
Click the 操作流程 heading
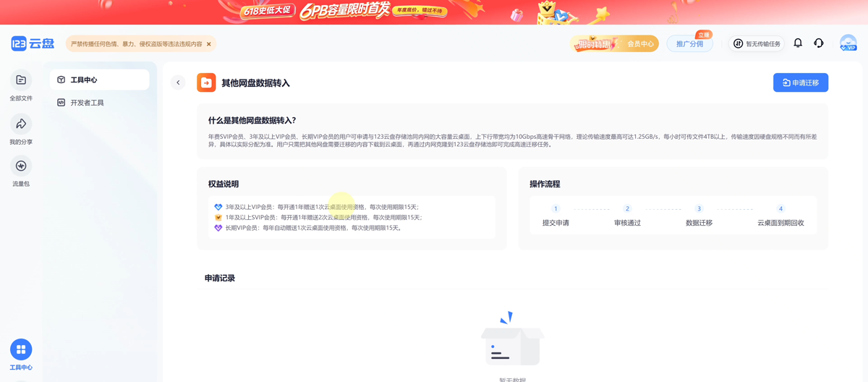pos(545,184)
